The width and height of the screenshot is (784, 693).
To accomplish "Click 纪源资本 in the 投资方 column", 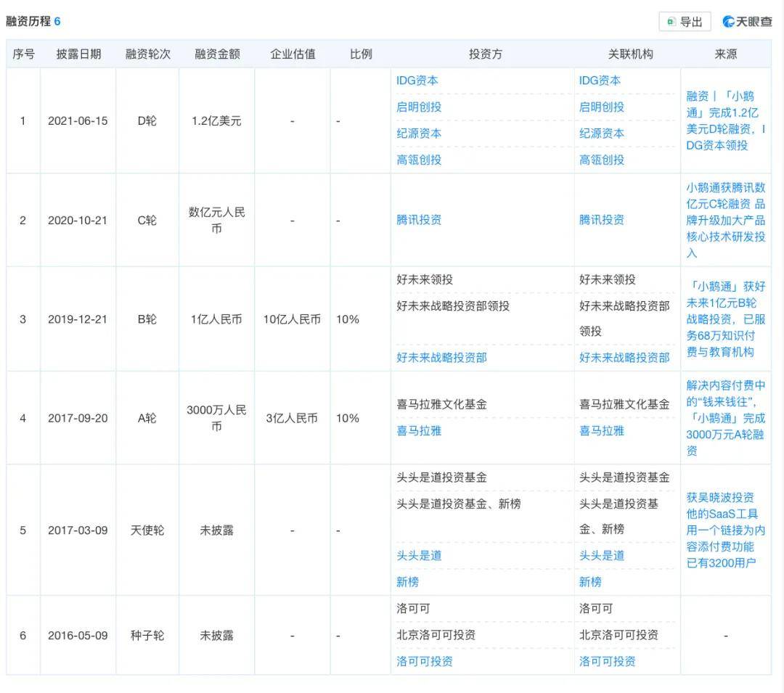I will coord(418,134).
